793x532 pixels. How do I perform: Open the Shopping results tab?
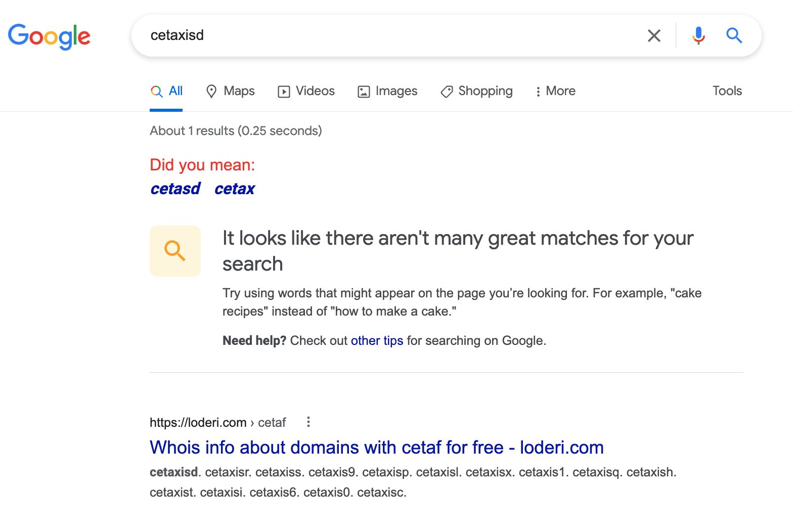pyautogui.click(x=485, y=91)
